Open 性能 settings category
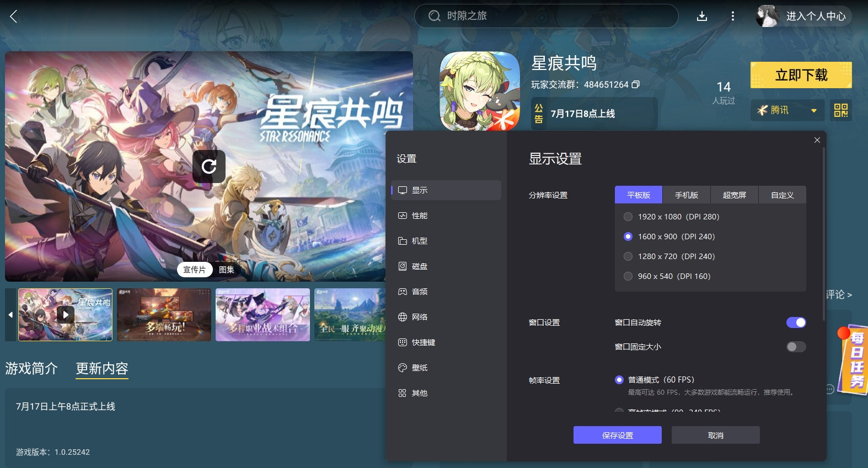The height and width of the screenshot is (468, 868). 446,216
